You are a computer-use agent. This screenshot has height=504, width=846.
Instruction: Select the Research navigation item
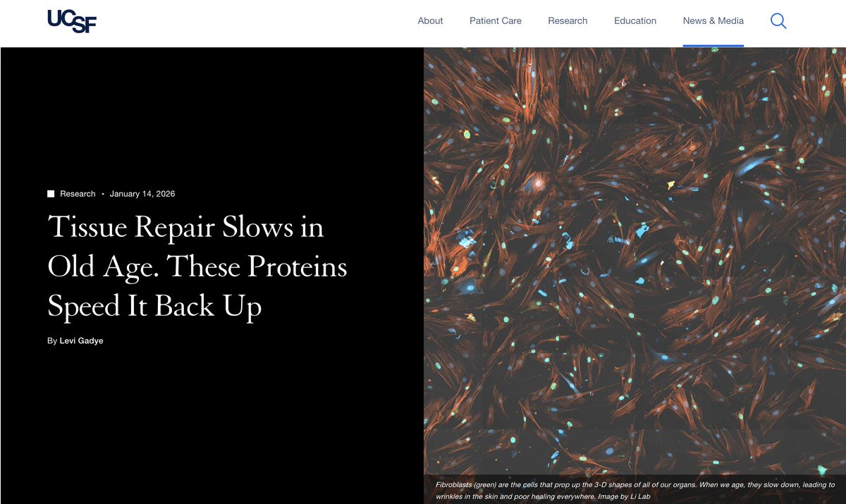[568, 21]
